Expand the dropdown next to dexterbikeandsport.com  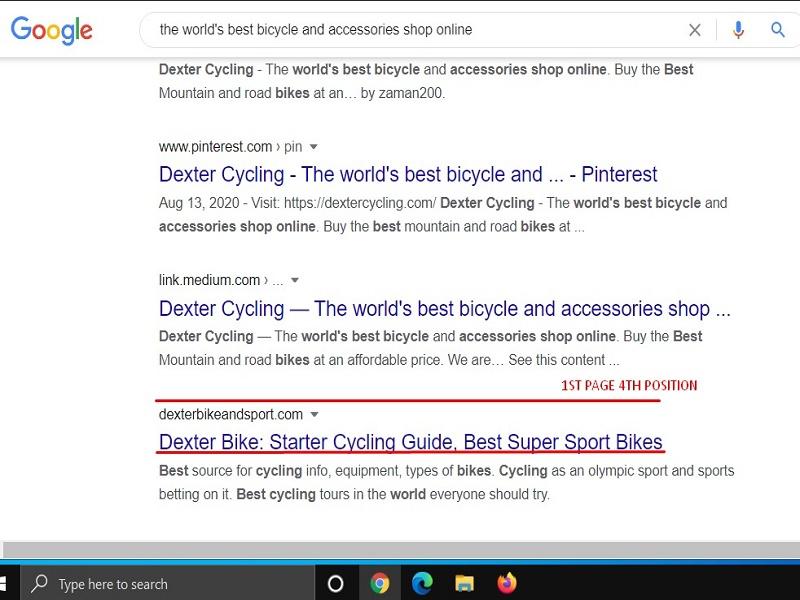(x=313, y=414)
